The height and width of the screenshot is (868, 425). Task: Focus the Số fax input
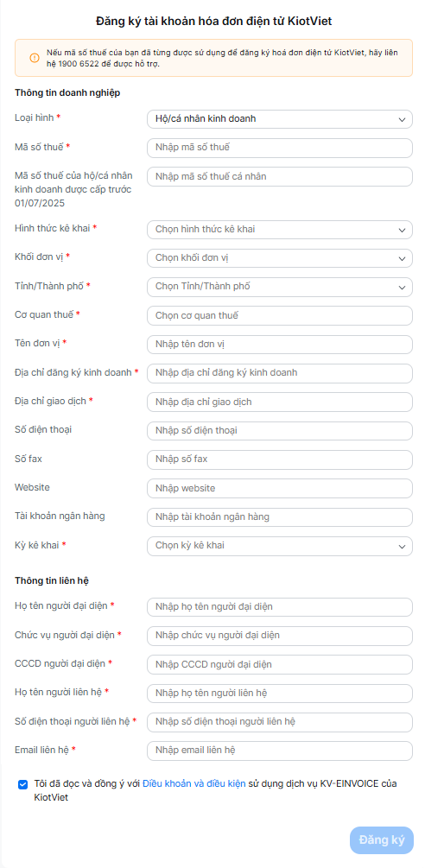coord(280,459)
